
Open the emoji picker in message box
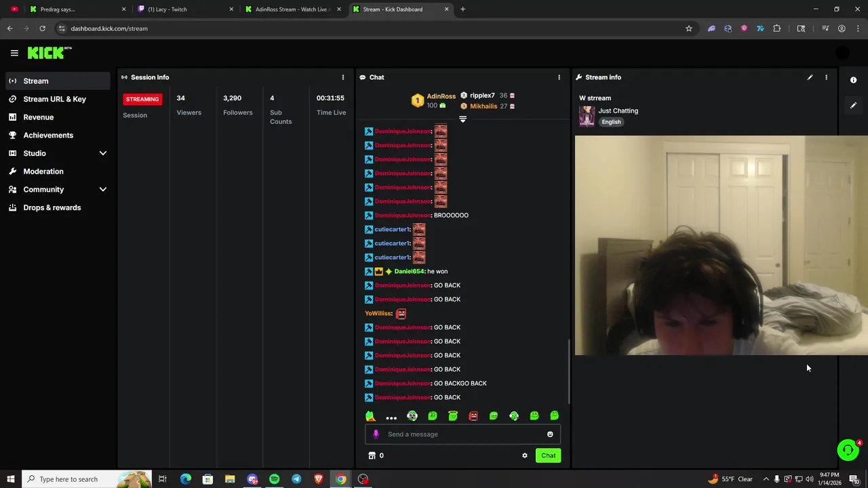pos(550,434)
